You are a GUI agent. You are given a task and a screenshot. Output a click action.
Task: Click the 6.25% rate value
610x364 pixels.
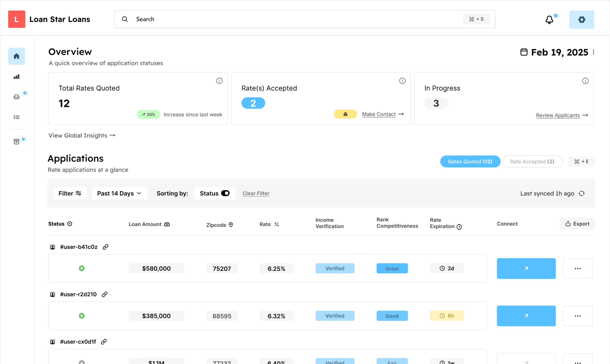click(276, 268)
